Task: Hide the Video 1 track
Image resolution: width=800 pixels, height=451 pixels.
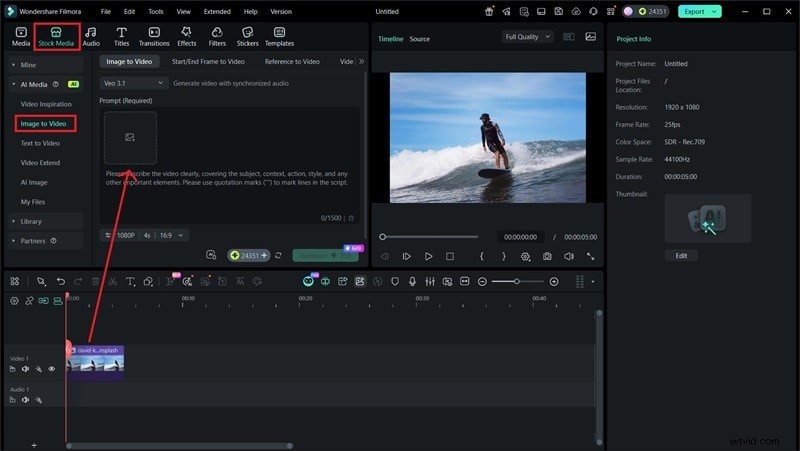Action: click(x=52, y=369)
